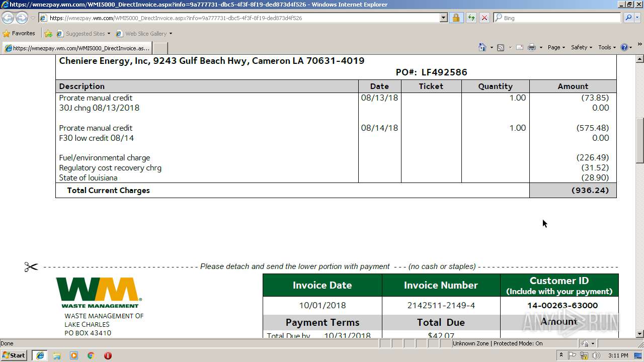The height and width of the screenshot is (362, 644).
Task: Click the Total Current Charges label
Action: 108,190
